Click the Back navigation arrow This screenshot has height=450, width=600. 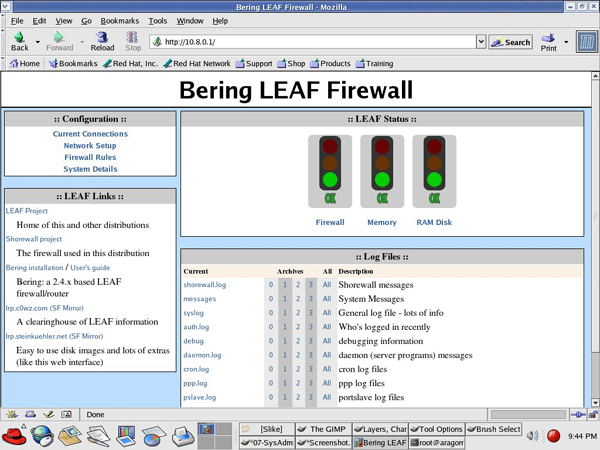click(19, 40)
